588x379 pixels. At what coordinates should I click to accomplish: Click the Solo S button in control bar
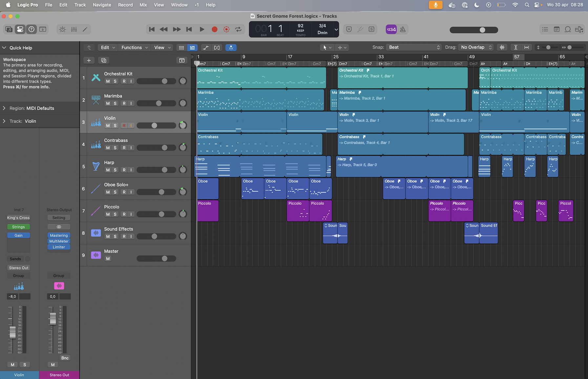click(x=371, y=29)
